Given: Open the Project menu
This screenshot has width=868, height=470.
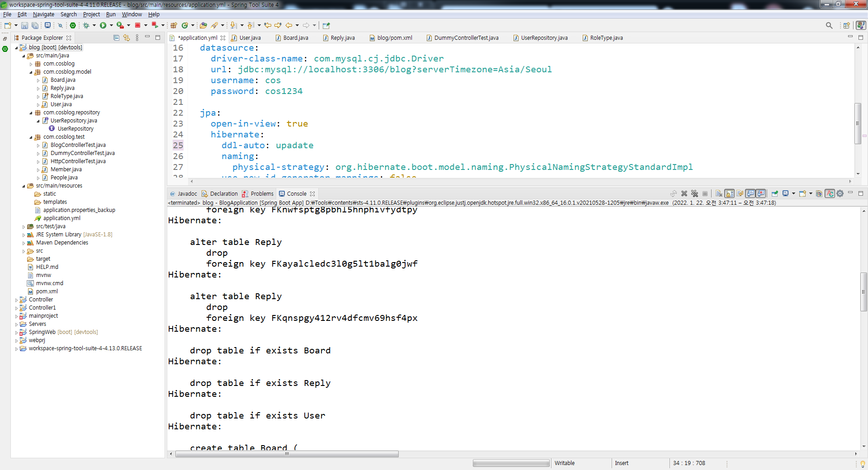Looking at the screenshot, I should pos(91,14).
